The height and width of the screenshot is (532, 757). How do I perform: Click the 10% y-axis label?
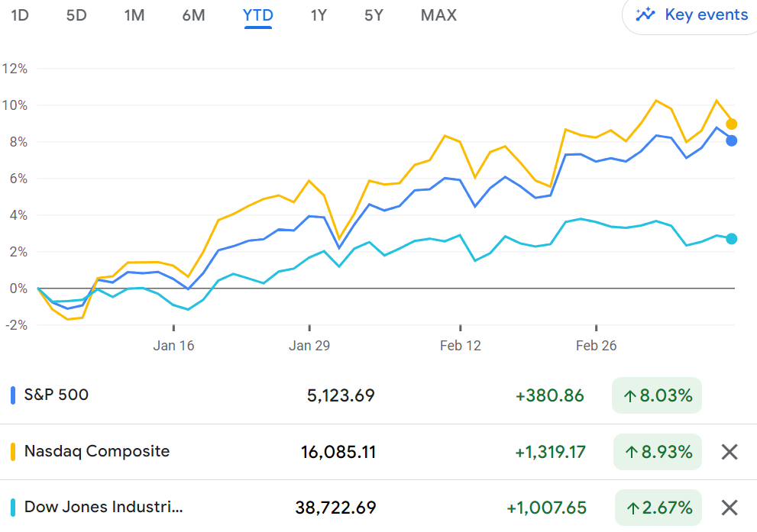[15, 105]
